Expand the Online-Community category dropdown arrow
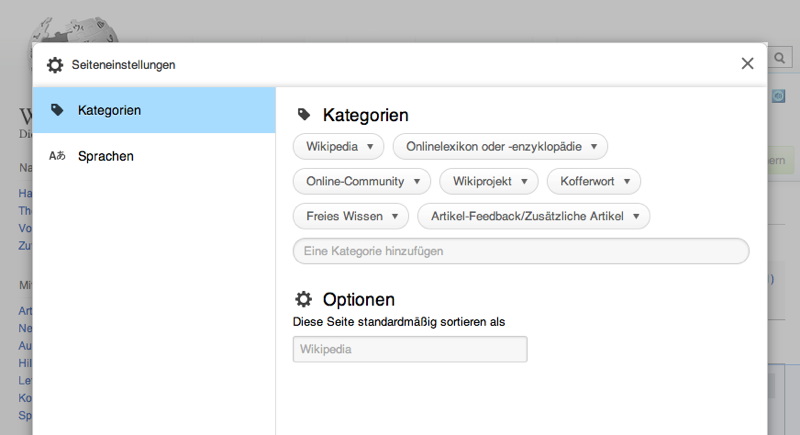The width and height of the screenshot is (800, 435). pyautogui.click(x=417, y=182)
